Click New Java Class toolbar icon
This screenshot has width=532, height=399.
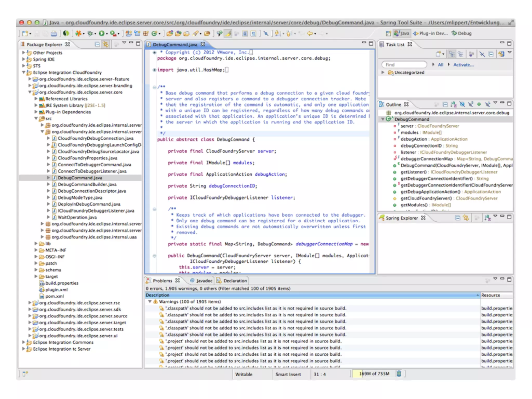(x=154, y=34)
